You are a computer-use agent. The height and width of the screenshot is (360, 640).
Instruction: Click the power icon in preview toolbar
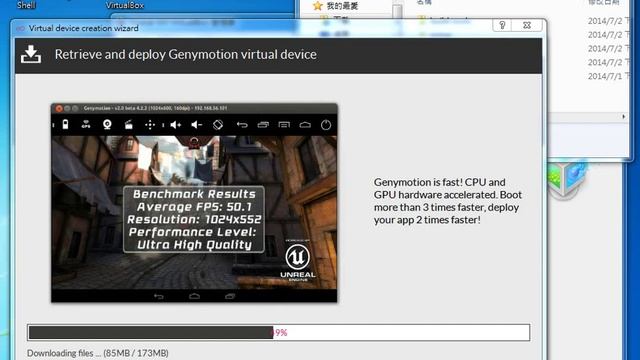coord(326,124)
